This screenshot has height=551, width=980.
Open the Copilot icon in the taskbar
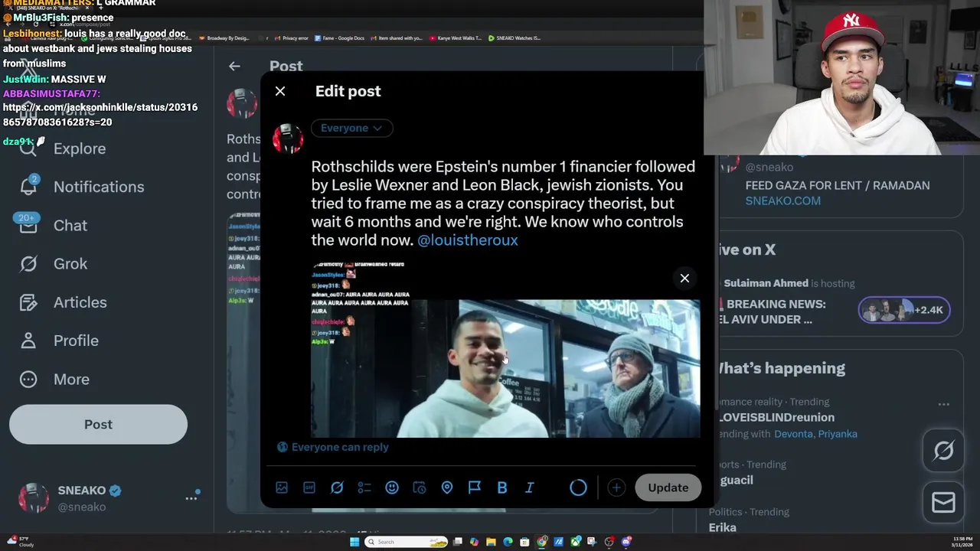click(x=474, y=542)
